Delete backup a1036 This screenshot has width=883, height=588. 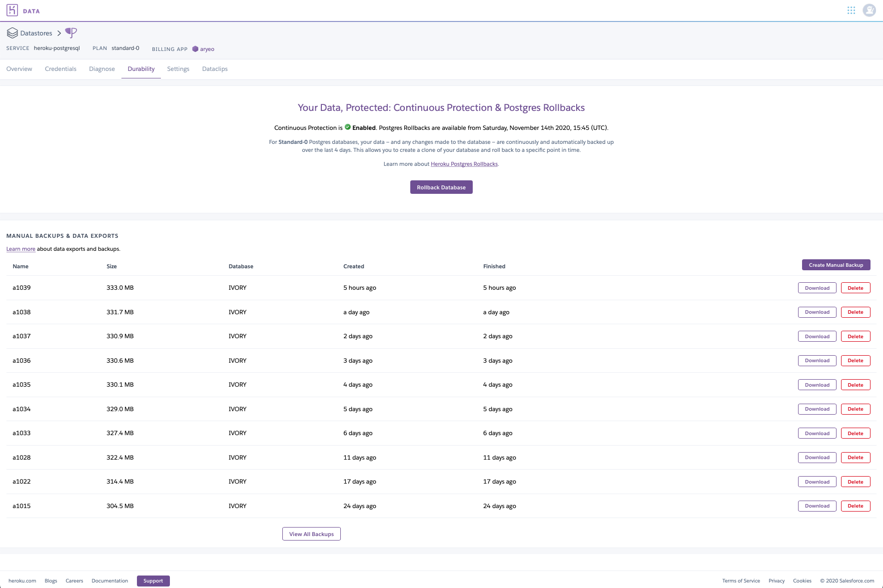pyautogui.click(x=856, y=361)
